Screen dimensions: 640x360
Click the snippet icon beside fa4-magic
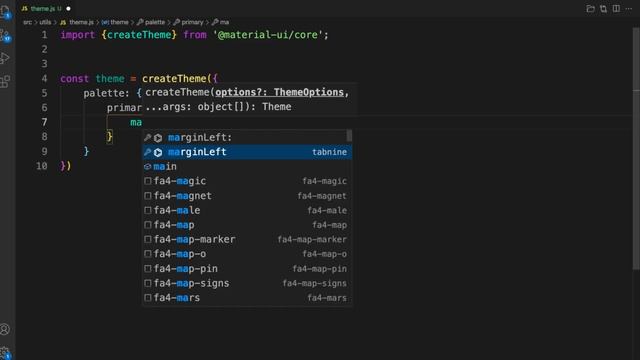pos(148,181)
